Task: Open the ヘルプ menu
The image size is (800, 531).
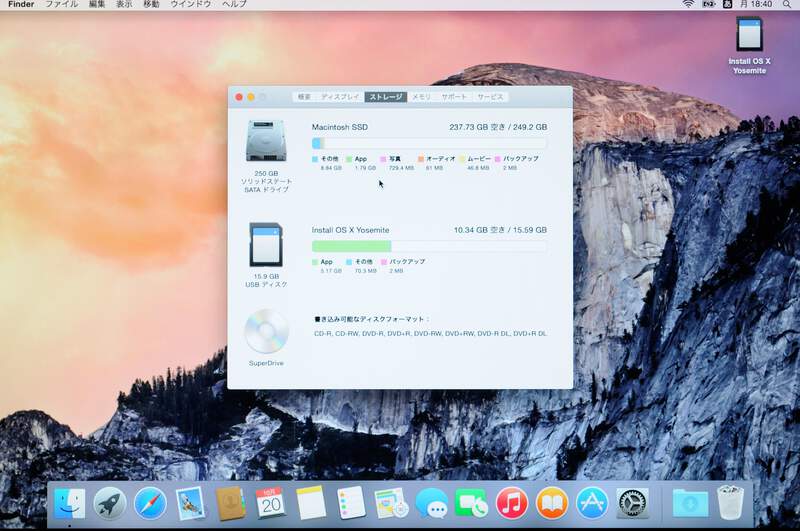Action: [x=234, y=4]
